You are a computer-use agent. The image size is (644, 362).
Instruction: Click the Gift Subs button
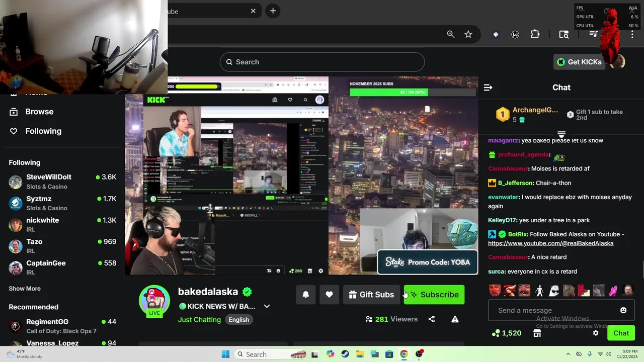[371, 295]
